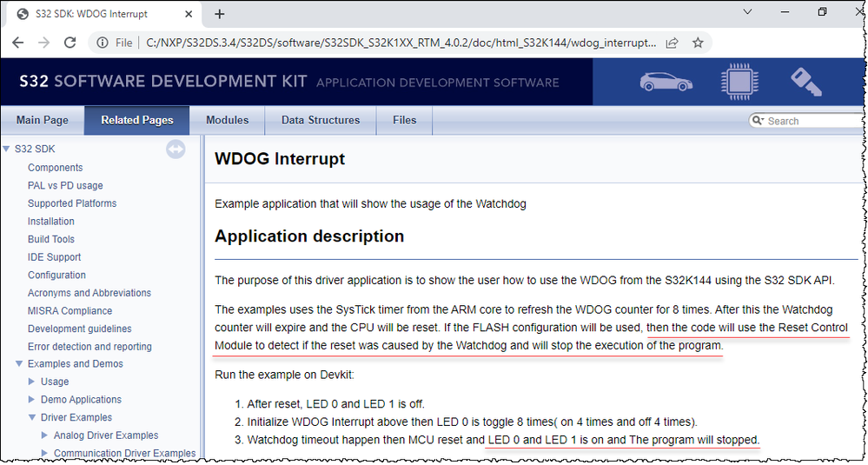Click 'Run the example on Devkit:' text
Image resolution: width=868 pixels, height=465 pixels.
[x=284, y=375]
